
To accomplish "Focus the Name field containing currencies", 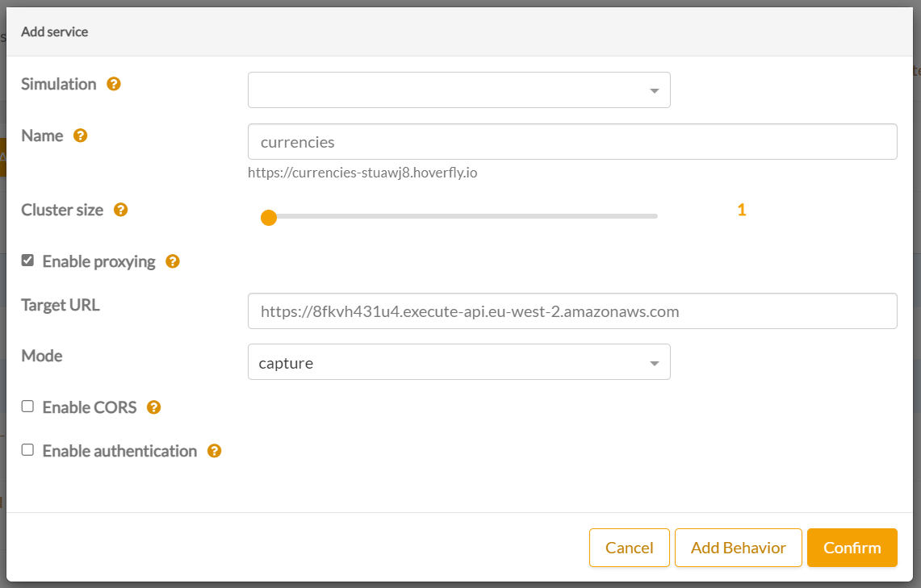I will pyautogui.click(x=571, y=142).
